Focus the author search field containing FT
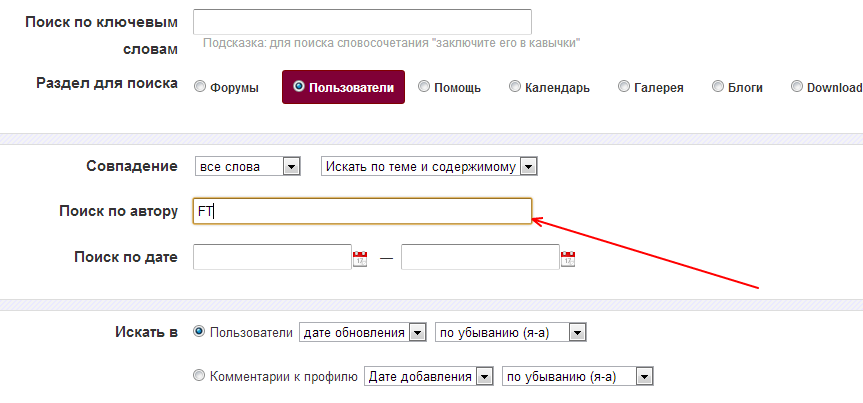This screenshot has width=863, height=403. 362,211
